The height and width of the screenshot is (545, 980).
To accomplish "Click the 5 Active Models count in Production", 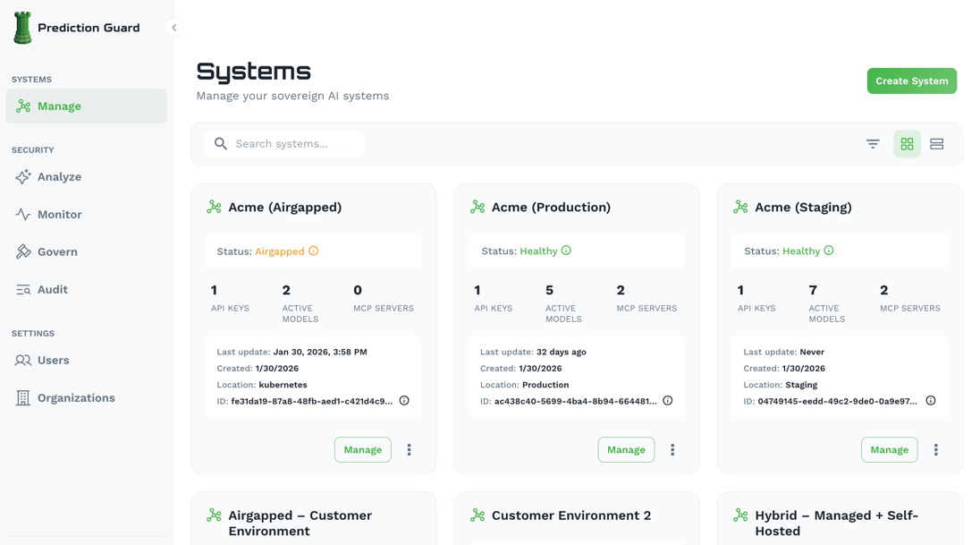I will click(x=549, y=290).
